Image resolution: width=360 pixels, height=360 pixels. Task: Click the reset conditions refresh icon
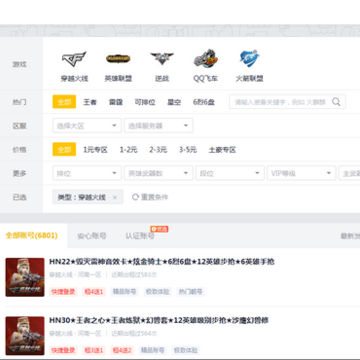tap(135, 197)
